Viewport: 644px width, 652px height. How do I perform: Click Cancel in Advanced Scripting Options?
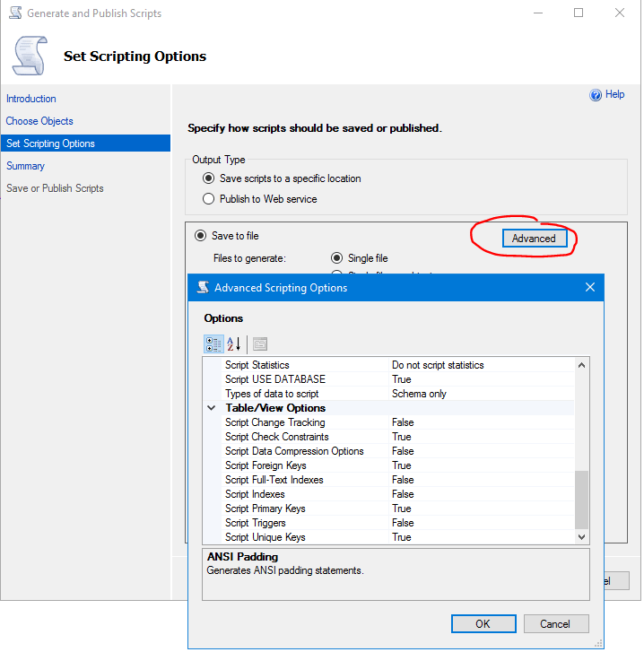[x=556, y=624]
